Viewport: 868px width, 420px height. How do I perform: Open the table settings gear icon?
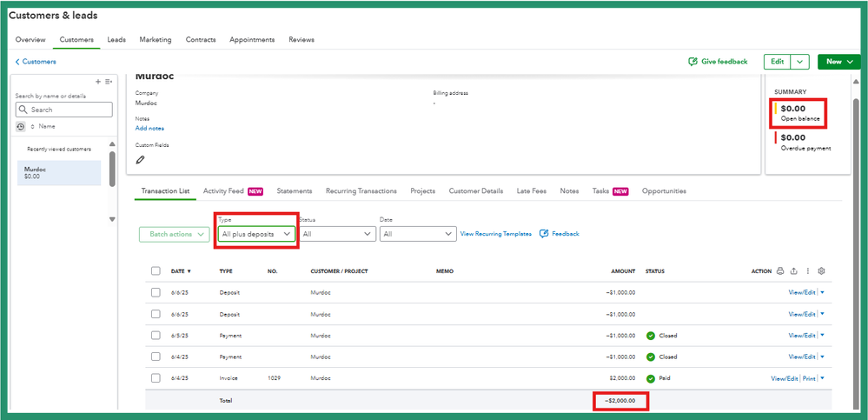[x=821, y=271]
